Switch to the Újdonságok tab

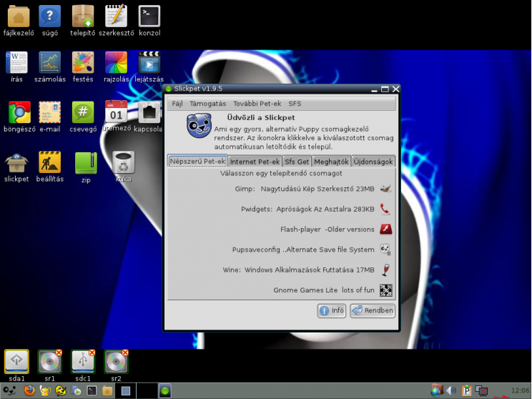pos(373,162)
